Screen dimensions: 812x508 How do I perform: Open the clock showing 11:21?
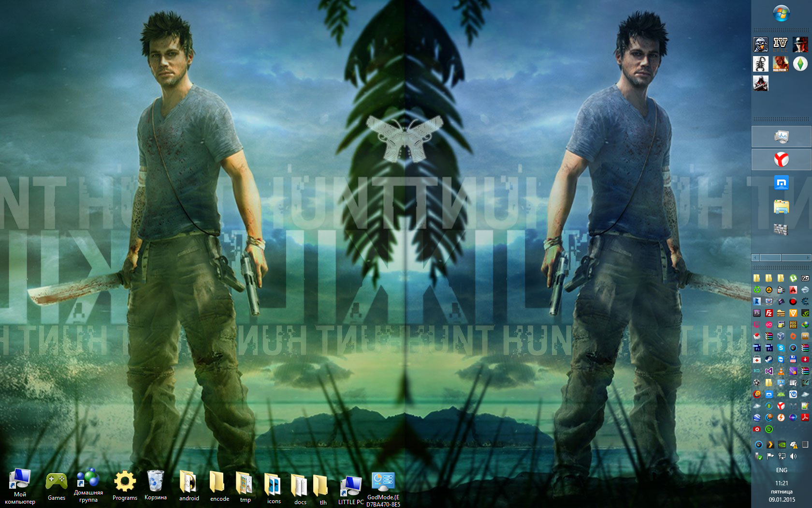(782, 483)
